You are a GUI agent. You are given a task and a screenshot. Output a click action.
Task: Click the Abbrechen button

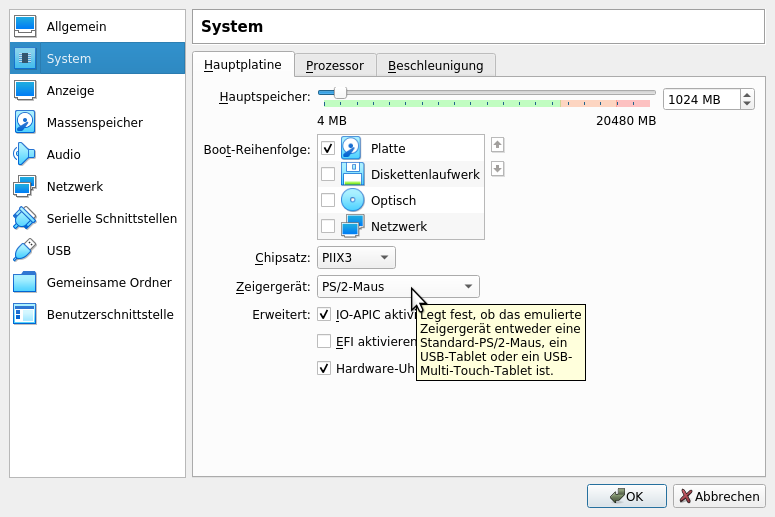point(719,496)
